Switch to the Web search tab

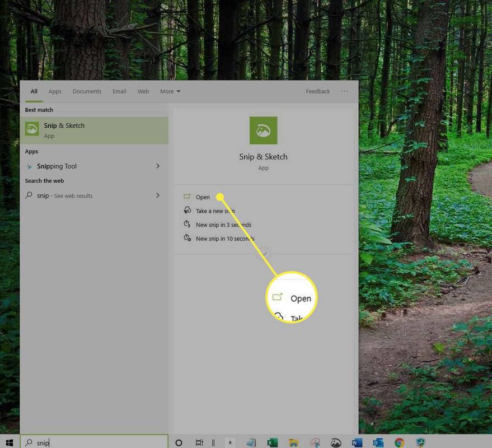pos(143,91)
